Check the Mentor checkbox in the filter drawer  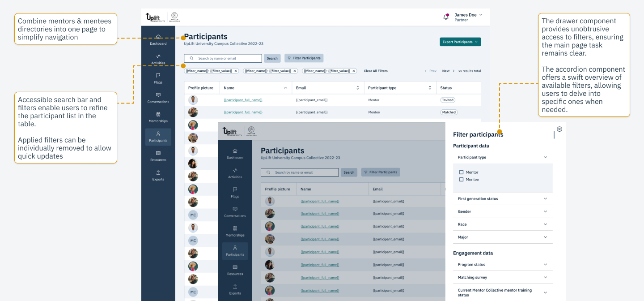tap(462, 172)
